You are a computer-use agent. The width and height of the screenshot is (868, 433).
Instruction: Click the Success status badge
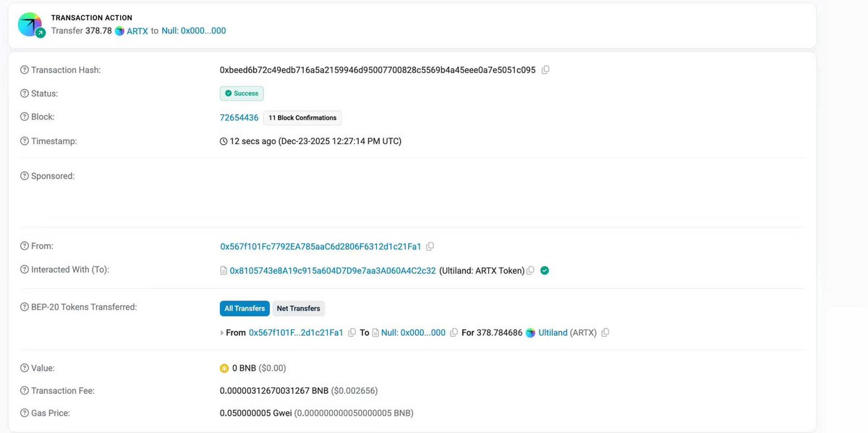pyautogui.click(x=242, y=93)
